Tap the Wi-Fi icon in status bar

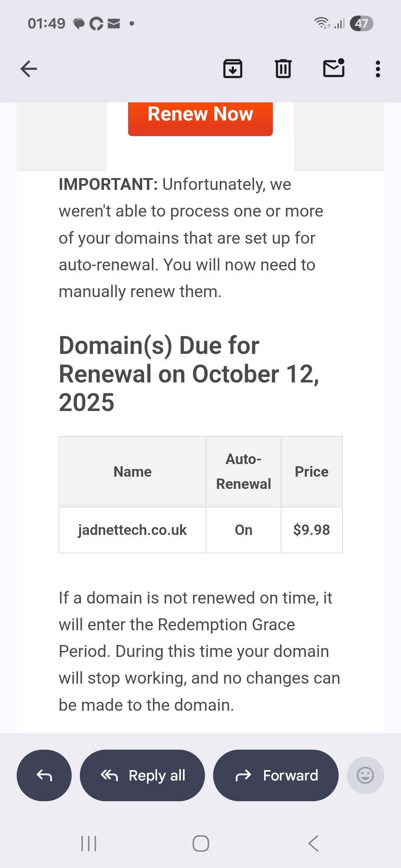[322, 23]
